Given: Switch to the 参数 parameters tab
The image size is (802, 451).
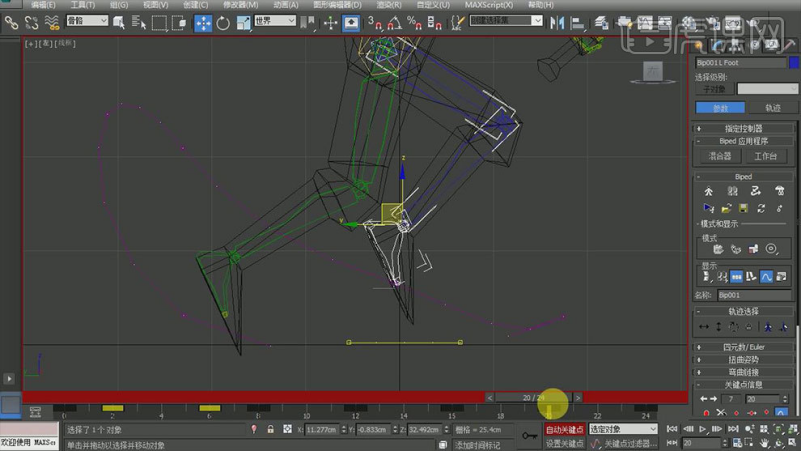Looking at the screenshot, I should pyautogui.click(x=720, y=108).
